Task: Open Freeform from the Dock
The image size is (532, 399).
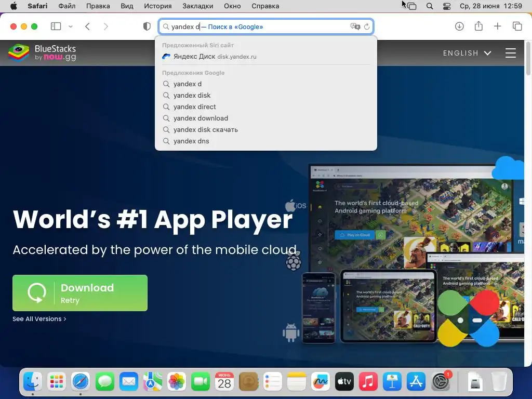Action: click(320, 382)
